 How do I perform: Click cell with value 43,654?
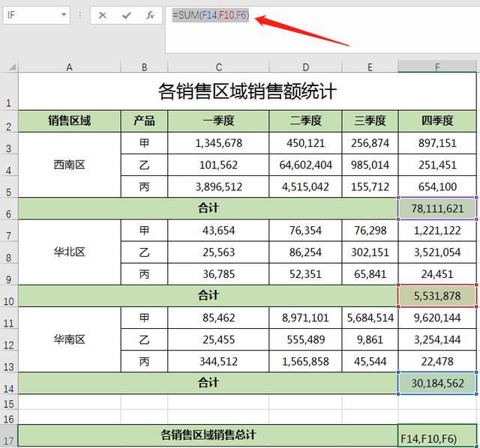(x=218, y=231)
